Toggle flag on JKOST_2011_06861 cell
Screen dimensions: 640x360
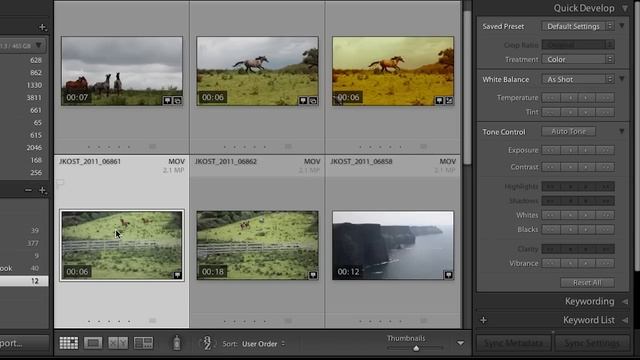[x=60, y=183]
